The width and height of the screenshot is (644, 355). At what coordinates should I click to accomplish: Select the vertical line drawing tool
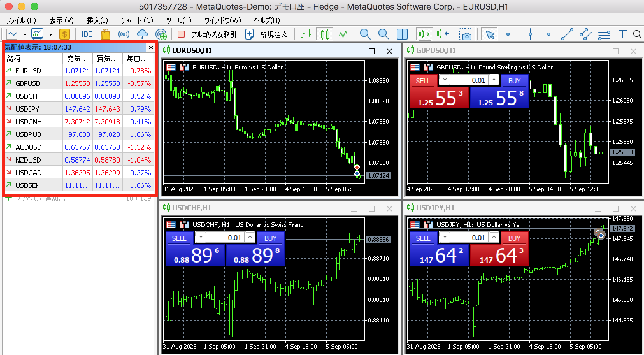(x=530, y=34)
